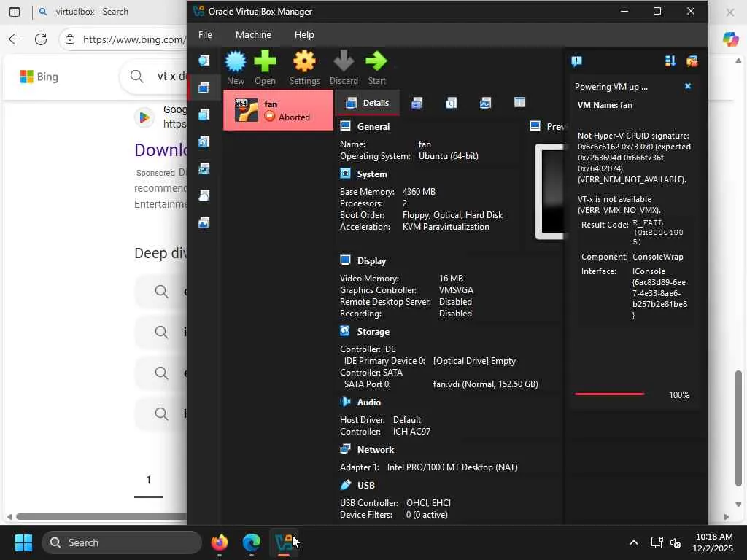Open the orange gear Settings tool
The height and width of the screenshot is (560, 747).
pos(304,62)
